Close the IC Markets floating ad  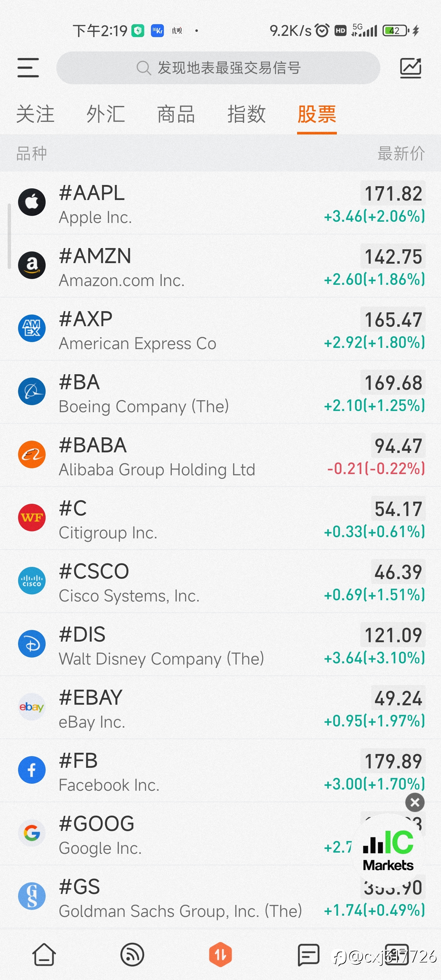click(x=415, y=803)
